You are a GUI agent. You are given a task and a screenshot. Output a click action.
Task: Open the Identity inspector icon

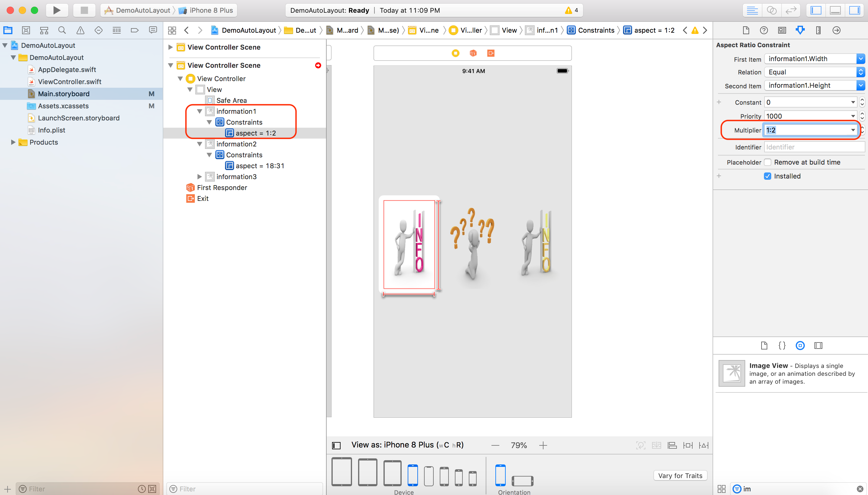(782, 30)
